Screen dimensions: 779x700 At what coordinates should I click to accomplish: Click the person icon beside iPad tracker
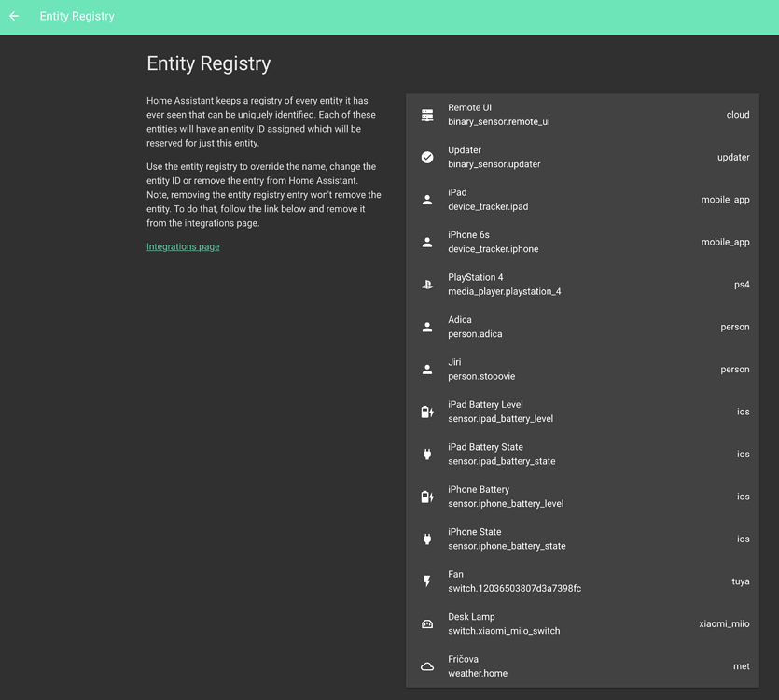pyautogui.click(x=426, y=199)
